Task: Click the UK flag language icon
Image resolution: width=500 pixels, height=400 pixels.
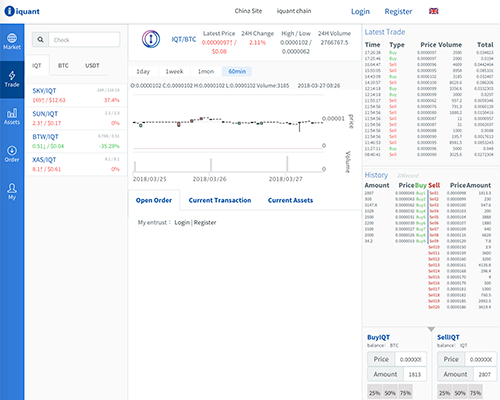Action: point(433,11)
